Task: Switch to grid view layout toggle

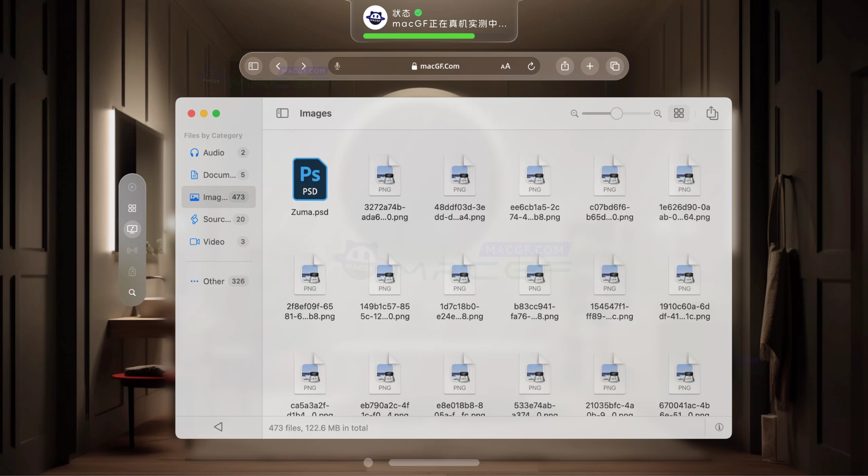Action: click(x=679, y=113)
